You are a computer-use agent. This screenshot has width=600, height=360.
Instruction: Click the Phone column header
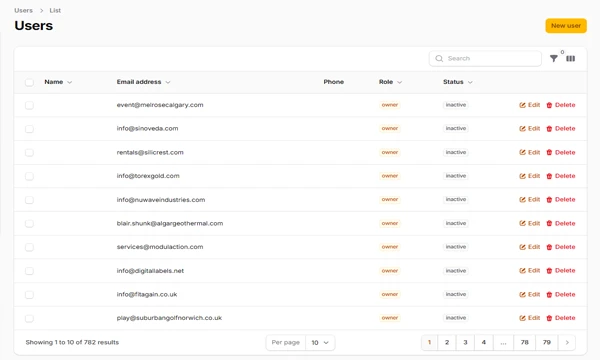point(334,82)
